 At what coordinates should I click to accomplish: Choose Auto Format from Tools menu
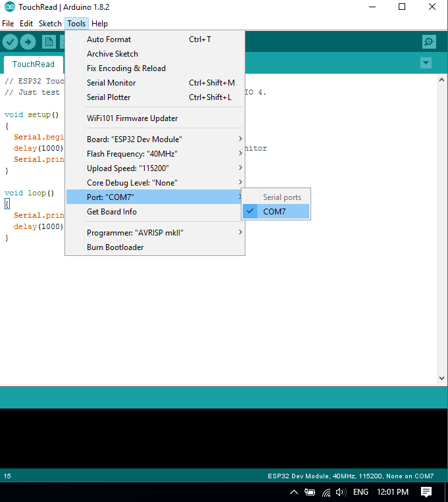[109, 39]
